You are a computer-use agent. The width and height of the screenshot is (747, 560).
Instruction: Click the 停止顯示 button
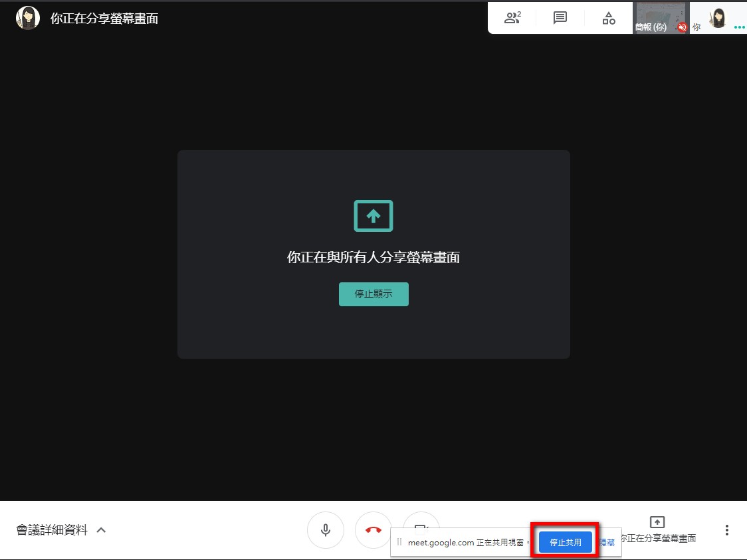[x=374, y=294]
